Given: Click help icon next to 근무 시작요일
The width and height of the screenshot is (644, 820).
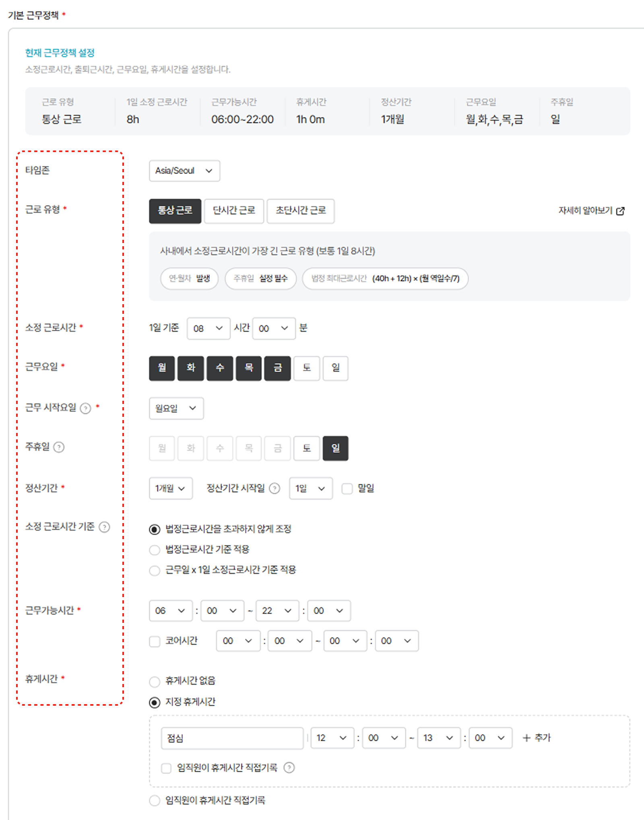Looking at the screenshot, I should [x=85, y=408].
